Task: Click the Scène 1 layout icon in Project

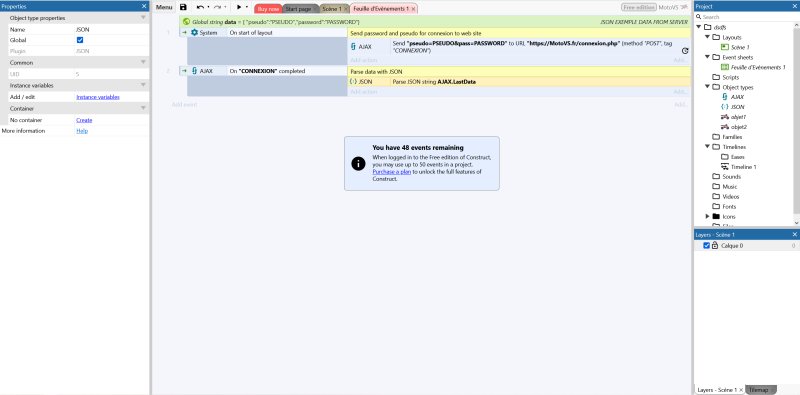Action: tap(724, 47)
